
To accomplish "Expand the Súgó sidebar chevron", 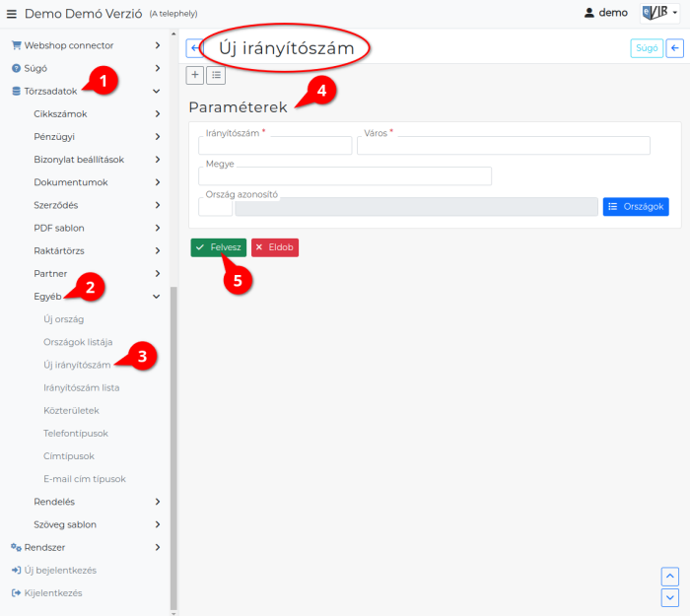I will coord(158,68).
